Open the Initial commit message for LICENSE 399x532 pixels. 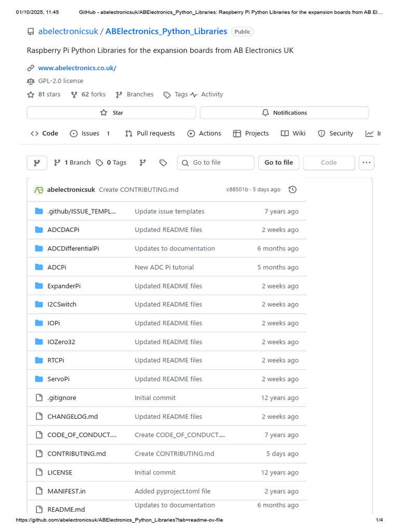click(x=155, y=472)
